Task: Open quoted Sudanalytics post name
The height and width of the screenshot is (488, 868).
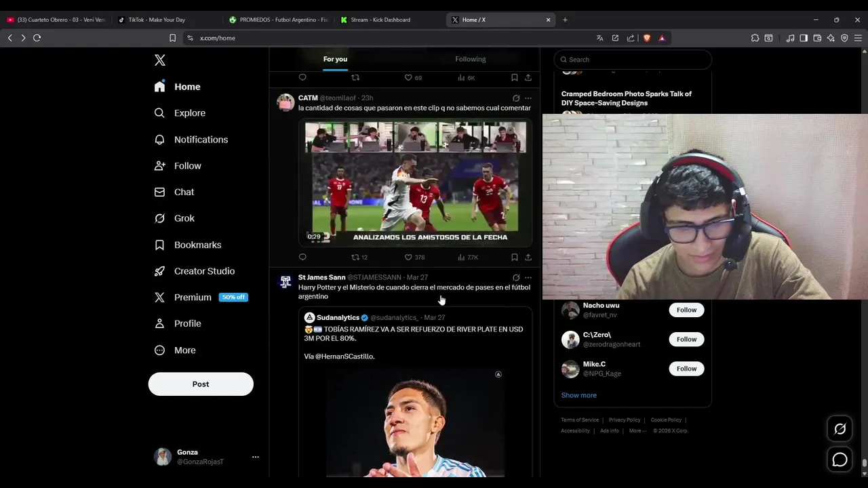Action: point(338,318)
